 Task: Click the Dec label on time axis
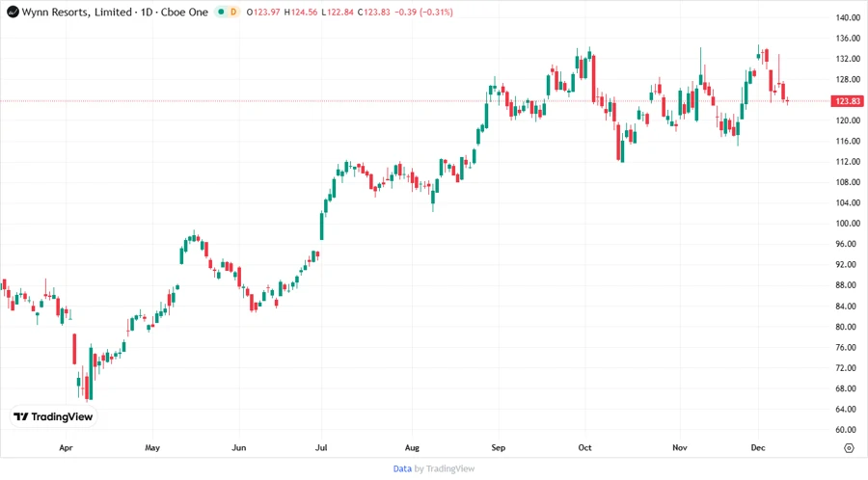pyautogui.click(x=758, y=448)
